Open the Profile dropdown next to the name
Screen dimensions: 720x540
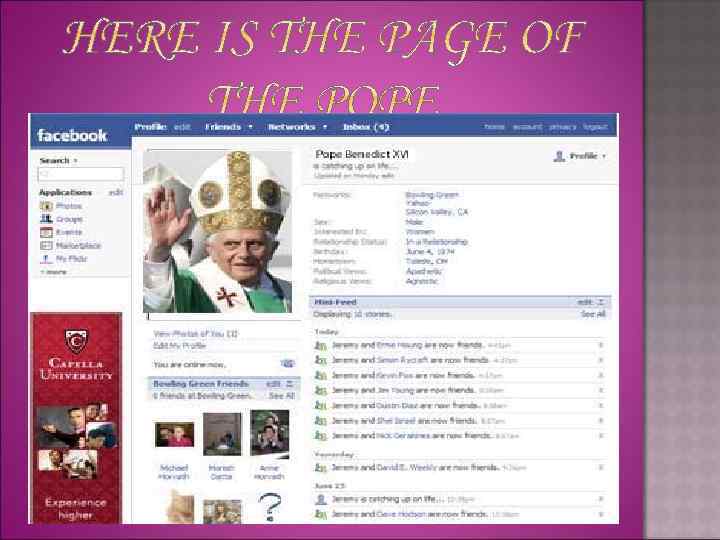click(604, 156)
